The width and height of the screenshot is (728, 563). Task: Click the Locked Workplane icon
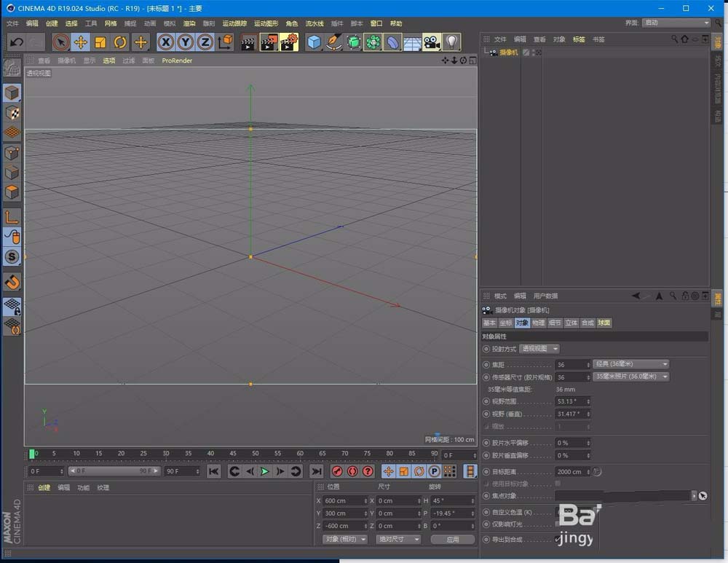click(x=12, y=307)
